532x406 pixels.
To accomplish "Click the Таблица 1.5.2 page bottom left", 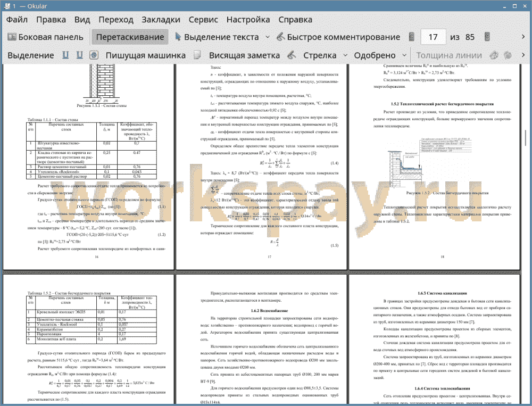I will pos(88,339).
